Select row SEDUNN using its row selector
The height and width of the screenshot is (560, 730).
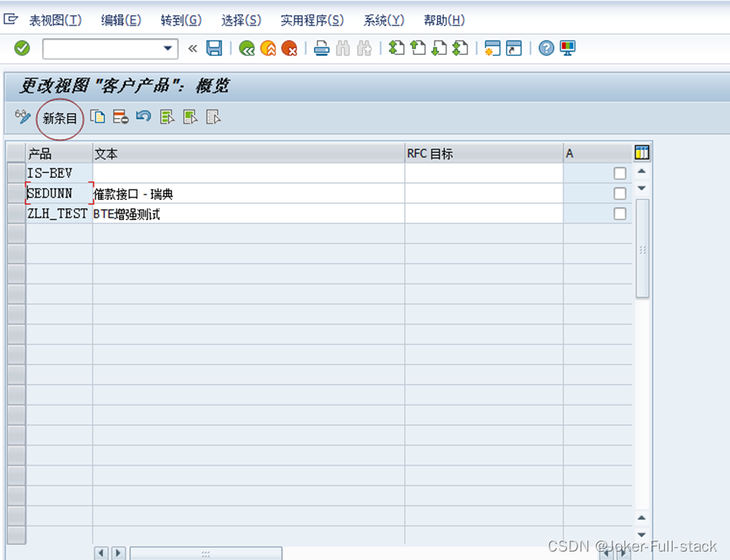16,193
